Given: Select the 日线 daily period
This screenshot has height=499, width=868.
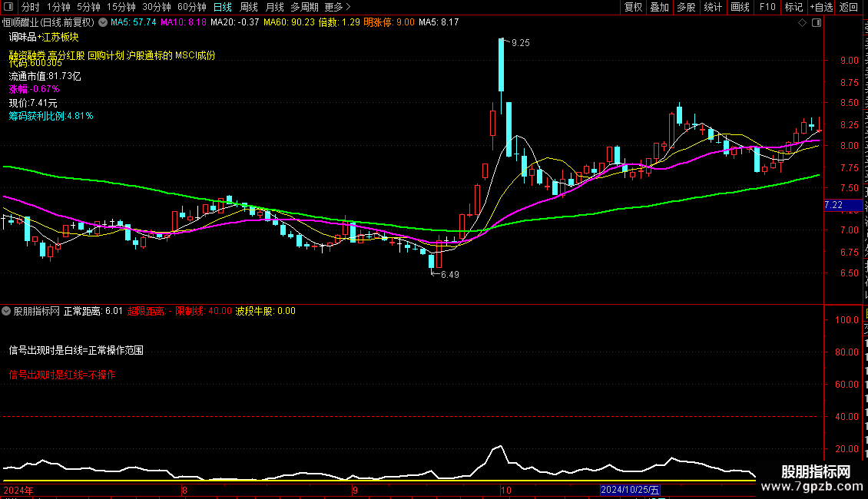Looking at the screenshot, I should (x=223, y=7).
